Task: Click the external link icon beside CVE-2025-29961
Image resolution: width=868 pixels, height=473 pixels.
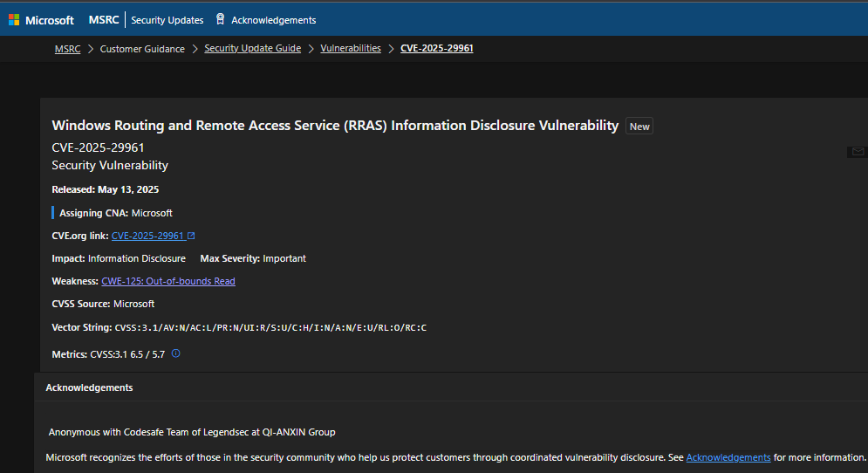Action: (x=191, y=236)
